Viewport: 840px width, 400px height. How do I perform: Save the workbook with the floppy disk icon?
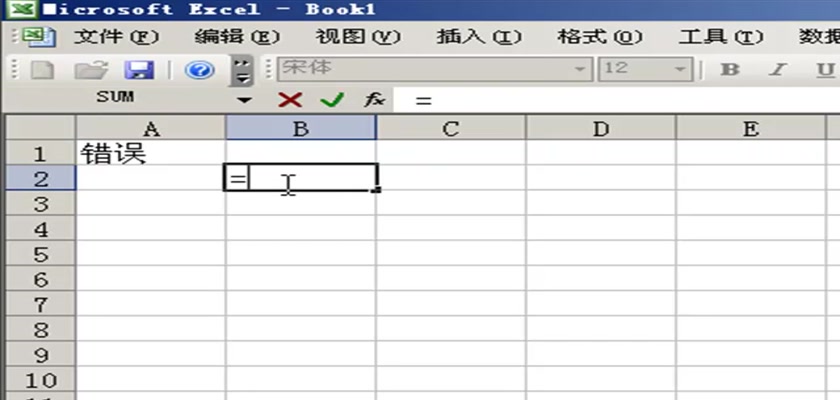139,70
